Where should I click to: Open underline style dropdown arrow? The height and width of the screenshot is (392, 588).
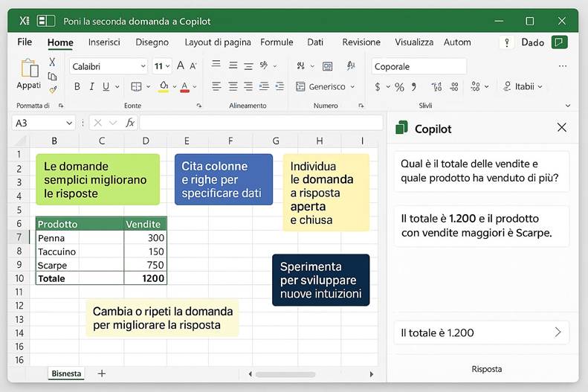[117, 87]
